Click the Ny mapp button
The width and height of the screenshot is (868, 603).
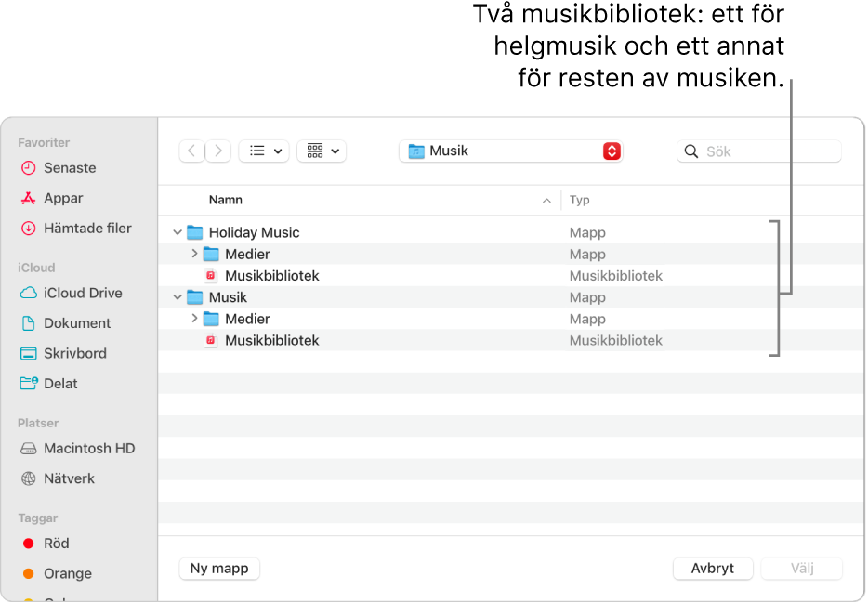tap(218, 568)
